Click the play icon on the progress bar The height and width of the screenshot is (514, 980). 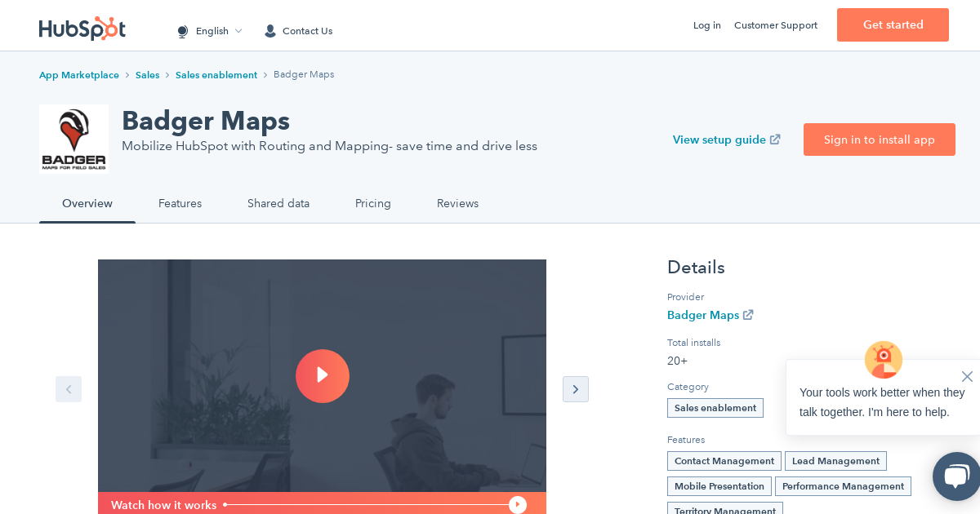(x=518, y=504)
